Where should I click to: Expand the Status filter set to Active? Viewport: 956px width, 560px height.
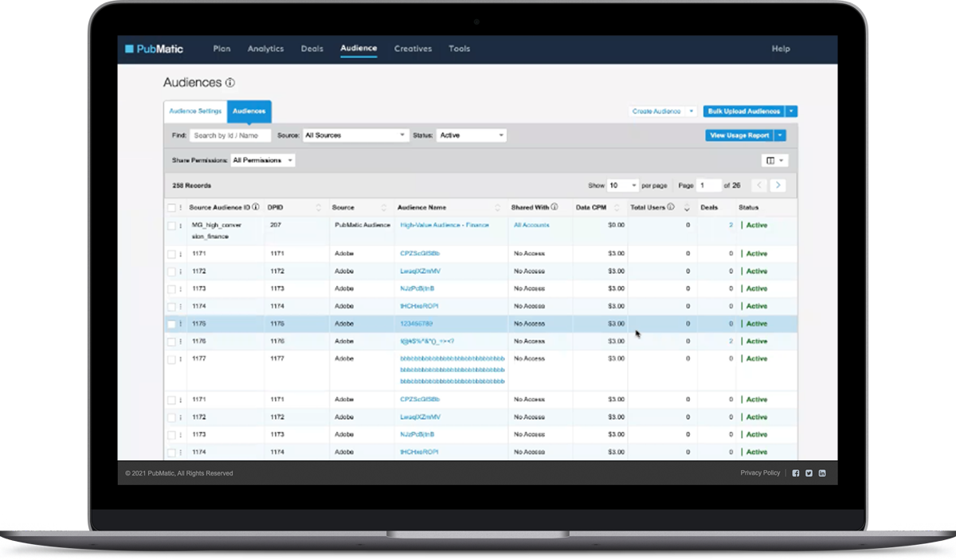pos(471,135)
